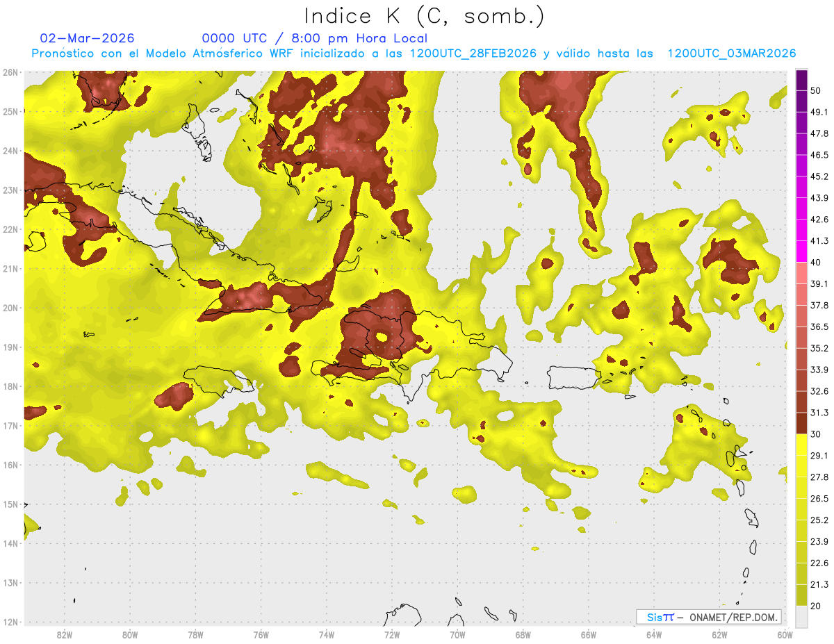Image resolution: width=834 pixels, height=644 pixels.
Task: Click the color bar label '25.2'
Action: pos(819,520)
